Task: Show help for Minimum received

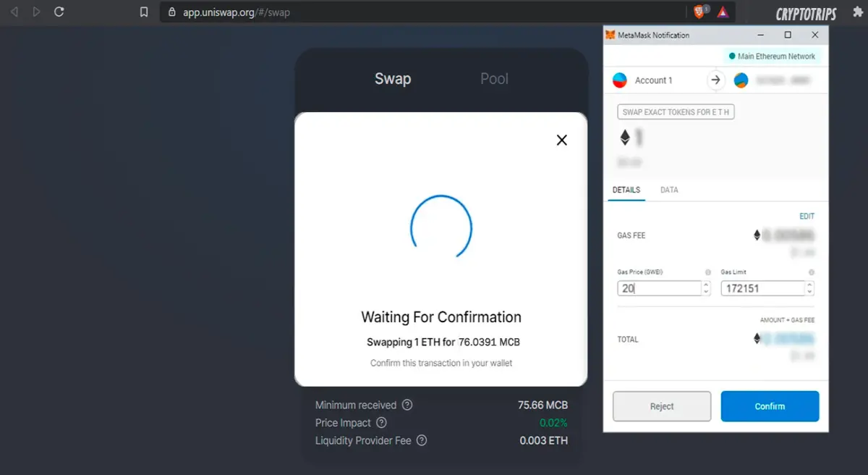Action: (407, 405)
